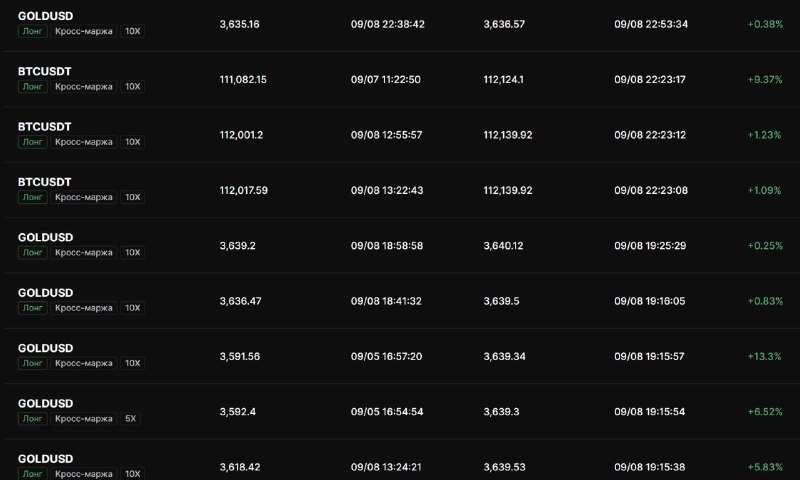Click open time 09/05 16:57:20
800x480 pixels.
point(386,357)
